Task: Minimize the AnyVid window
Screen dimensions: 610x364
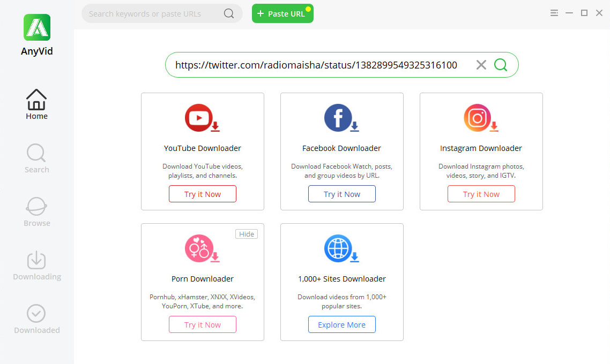Action: point(569,13)
